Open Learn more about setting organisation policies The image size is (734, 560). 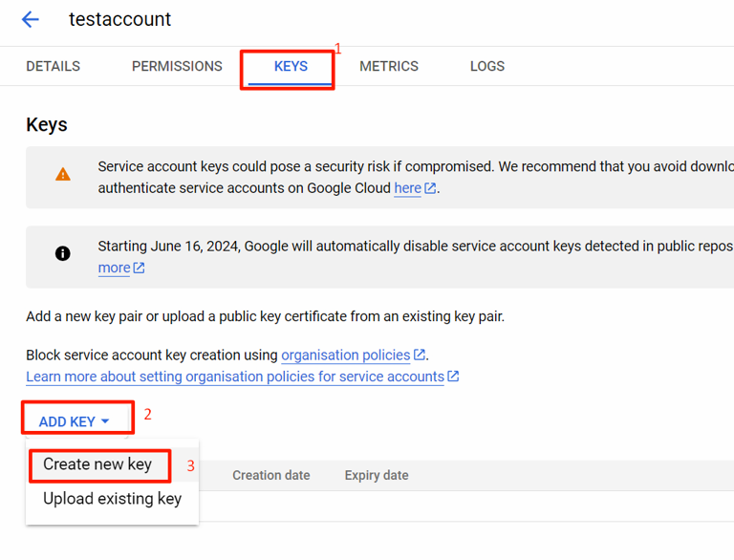tap(234, 377)
